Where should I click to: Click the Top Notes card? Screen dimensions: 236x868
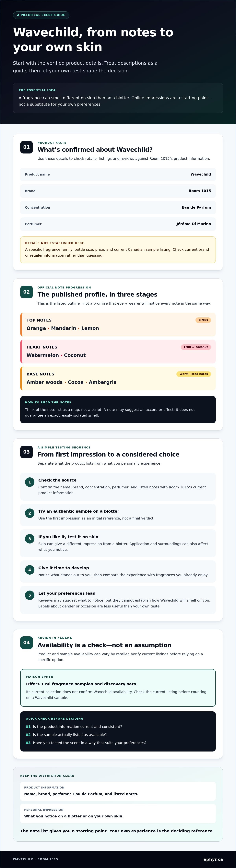[118, 324]
